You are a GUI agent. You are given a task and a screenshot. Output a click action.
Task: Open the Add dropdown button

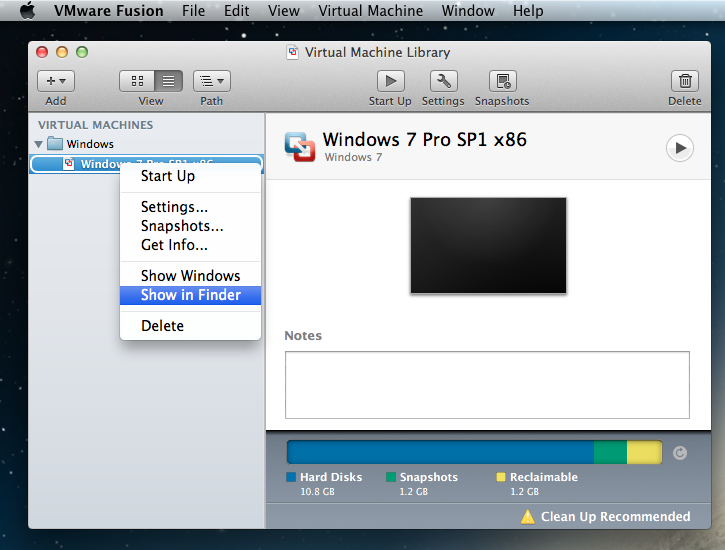click(x=56, y=81)
